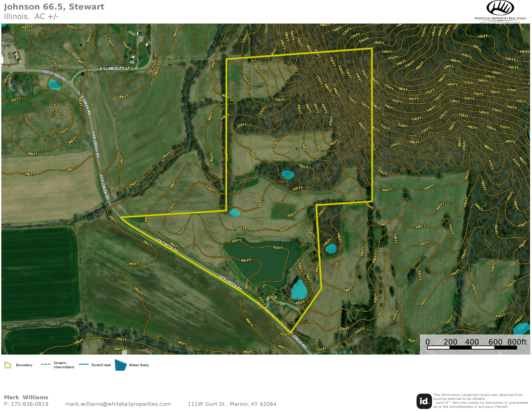Click the Mark Williams agent name

point(26,397)
